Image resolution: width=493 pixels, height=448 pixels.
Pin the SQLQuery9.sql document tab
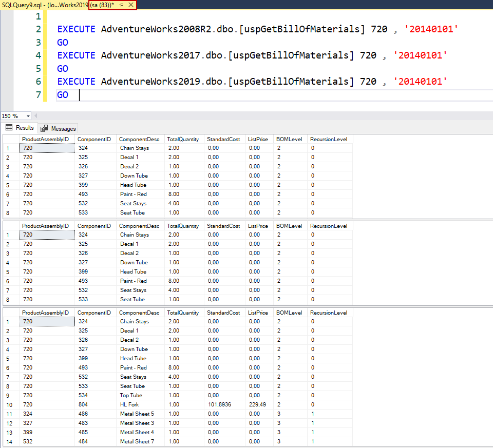click(x=121, y=5)
